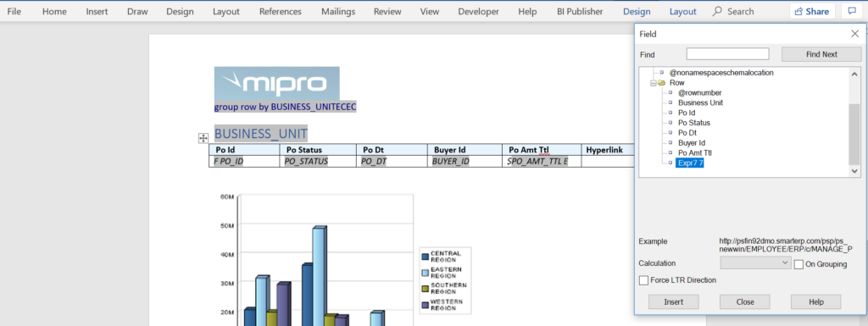Viewport: 868px width, 326px height.
Task: Click the CENTRAL REGION legend swatch
Action: point(425,257)
